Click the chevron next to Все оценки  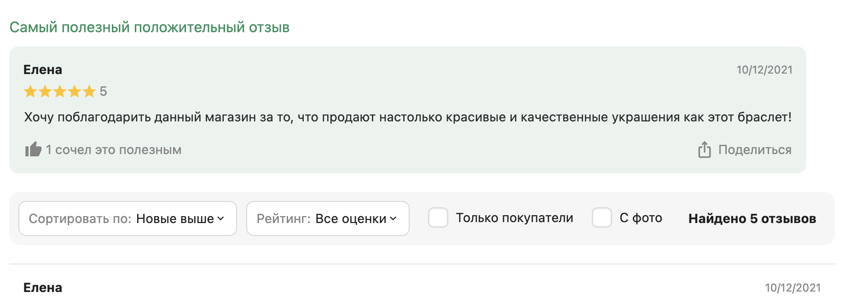(393, 219)
